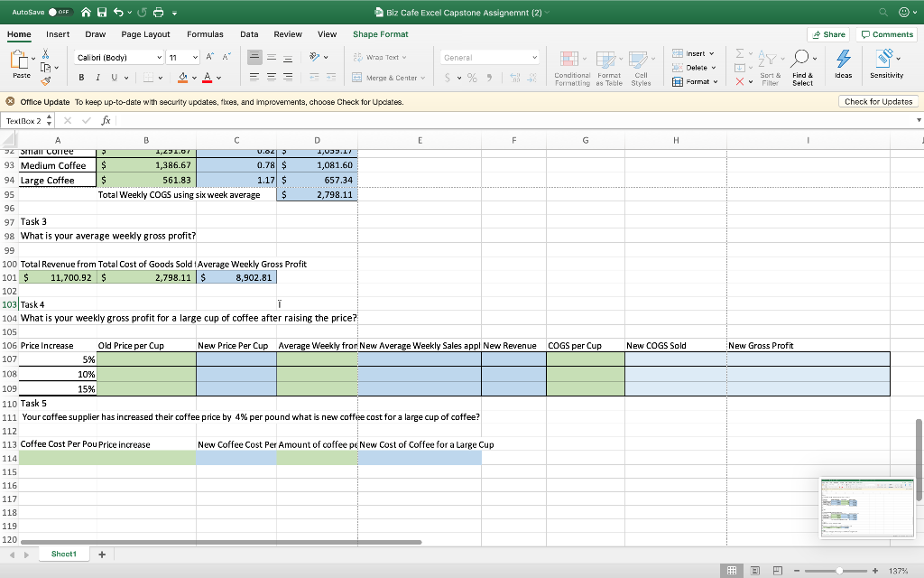Apply the fill color bucket
Viewport: 924px width, 578px height.
182,78
